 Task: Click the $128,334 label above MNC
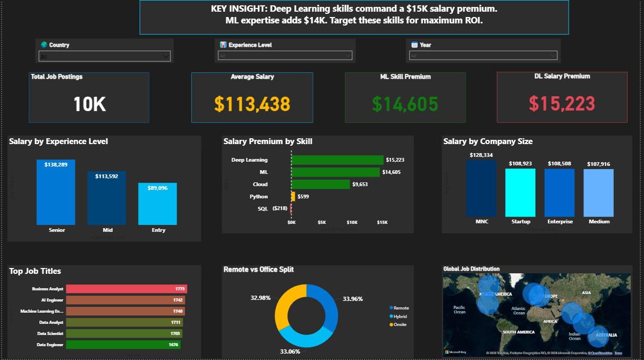(x=481, y=155)
